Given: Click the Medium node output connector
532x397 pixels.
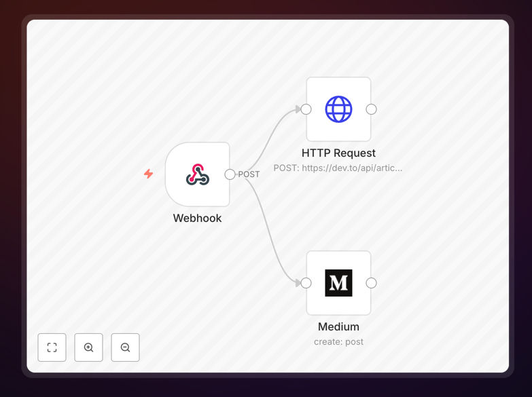Looking at the screenshot, I should (371, 283).
